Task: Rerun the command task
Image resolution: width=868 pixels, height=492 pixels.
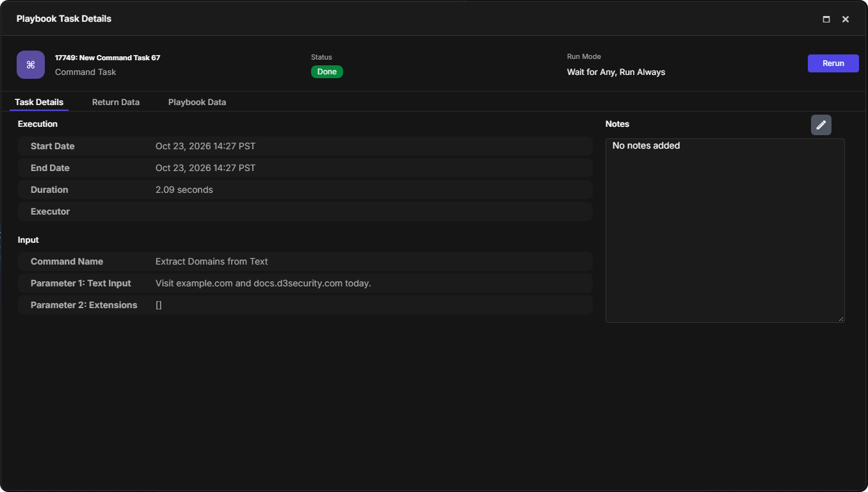Action: coord(833,63)
